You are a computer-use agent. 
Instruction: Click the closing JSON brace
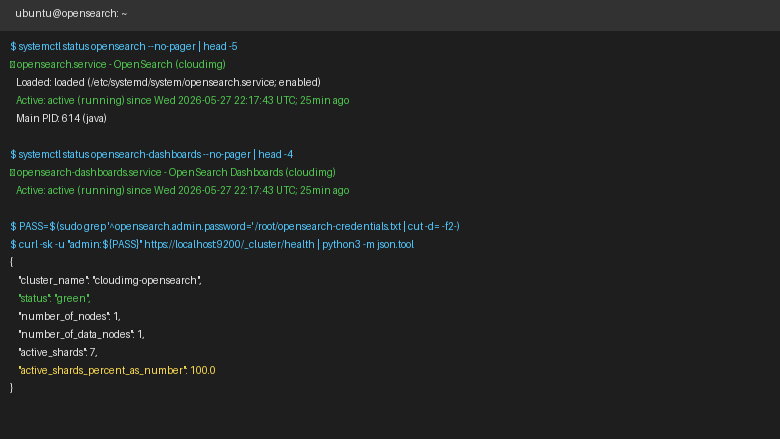(11, 387)
